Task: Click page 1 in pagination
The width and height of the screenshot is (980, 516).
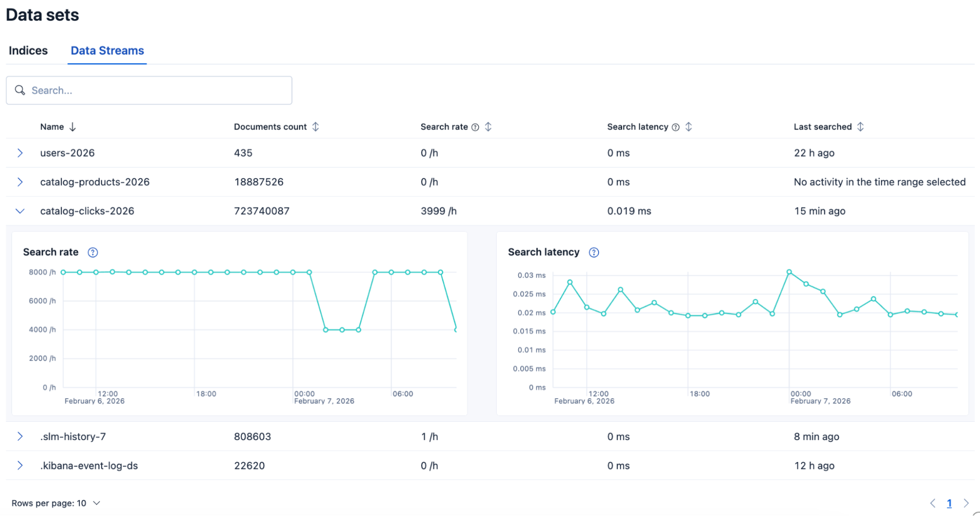Action: [949, 503]
